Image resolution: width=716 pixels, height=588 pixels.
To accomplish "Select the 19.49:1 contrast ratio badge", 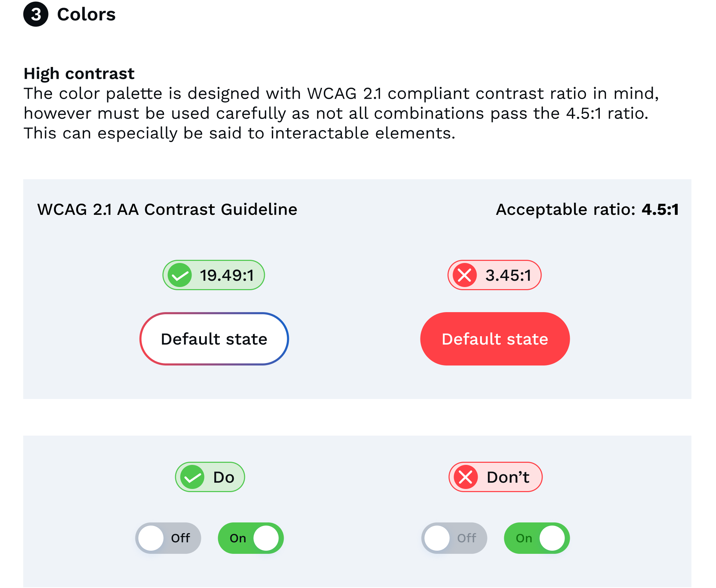I will point(214,275).
